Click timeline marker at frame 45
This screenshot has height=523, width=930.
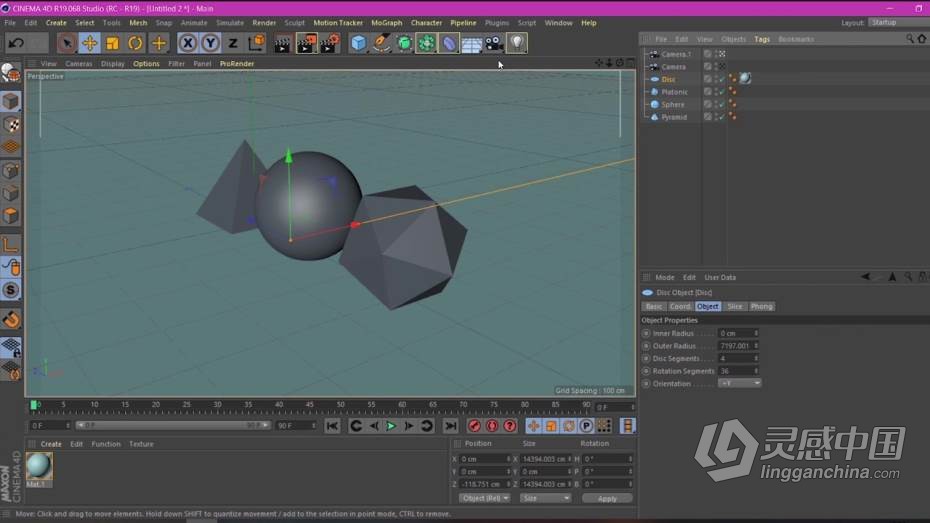pyautogui.click(x=310, y=406)
